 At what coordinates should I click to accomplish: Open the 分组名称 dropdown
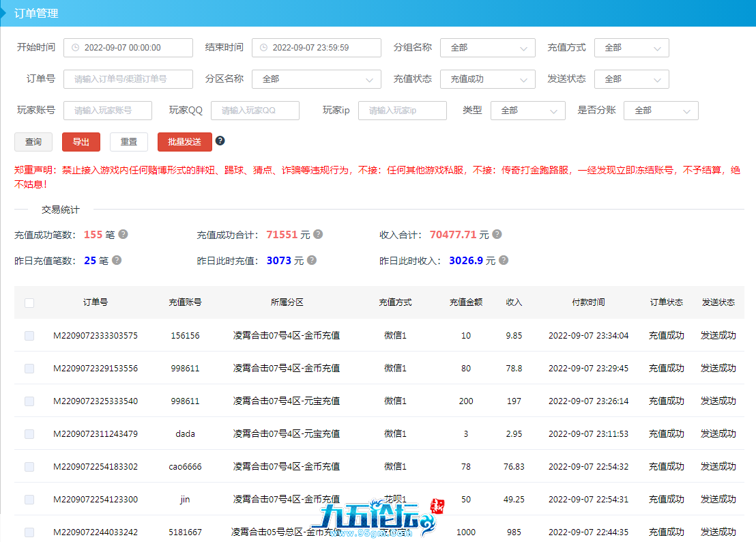[x=487, y=48]
